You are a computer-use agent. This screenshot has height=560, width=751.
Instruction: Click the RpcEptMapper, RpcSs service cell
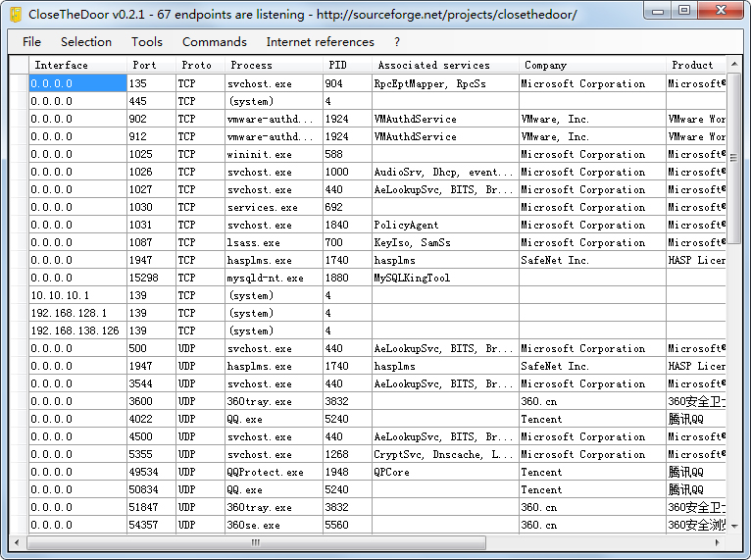click(x=445, y=83)
